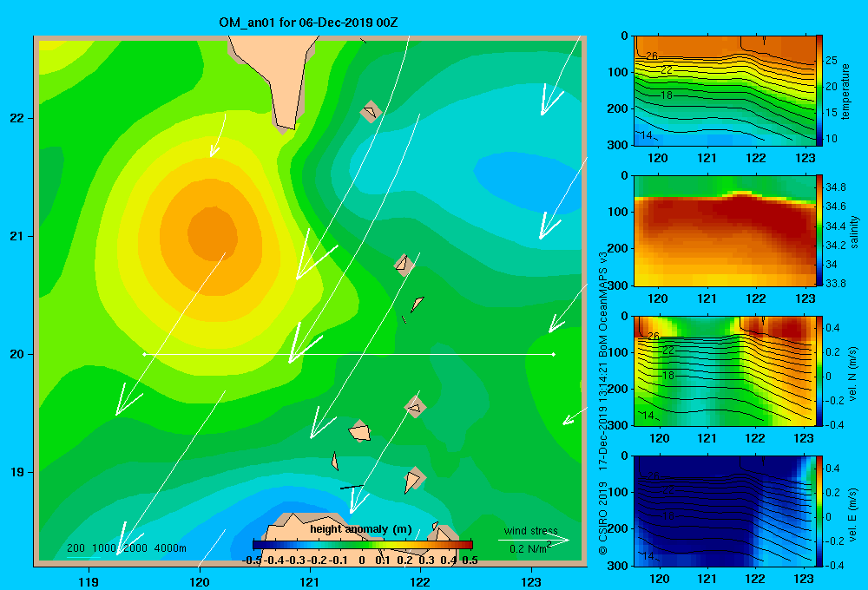The width and height of the screenshot is (868, 590).
Task: Click longitude label 120 under main map
Action: [x=200, y=581]
